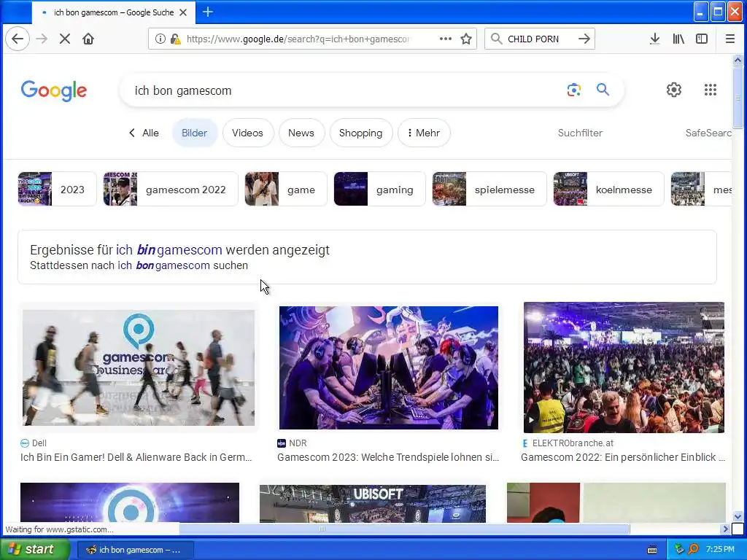Screen dimensions: 747x560
Task: Close the 'ich bon gamescom' tab
Action: [x=183, y=12]
